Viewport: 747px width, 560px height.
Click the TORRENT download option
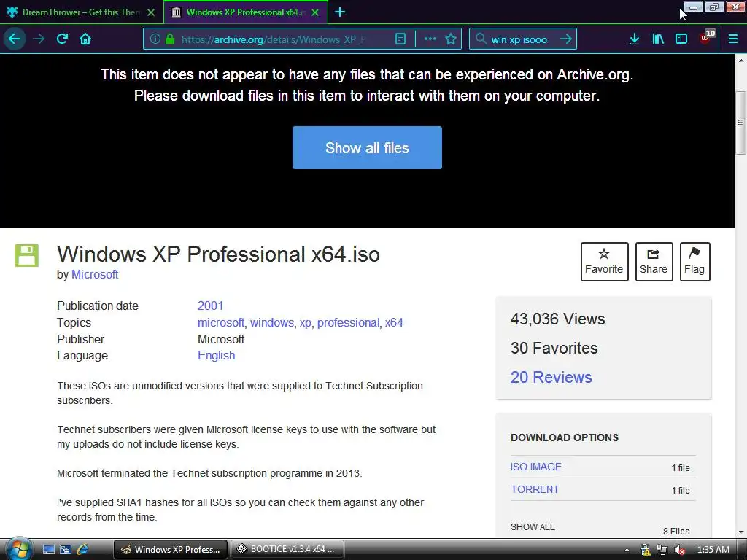535,489
